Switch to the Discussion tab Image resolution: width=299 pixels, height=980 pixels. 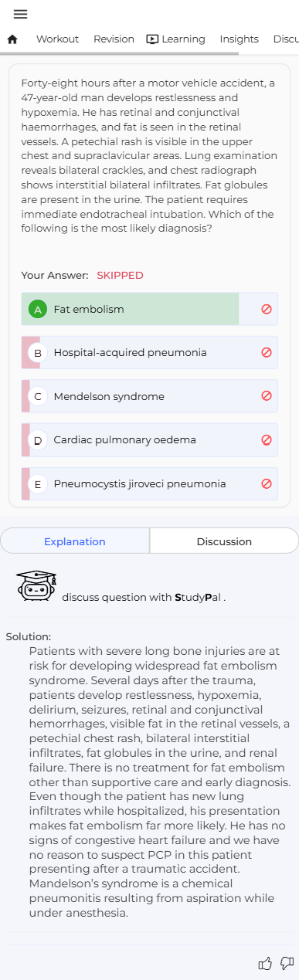pos(224,541)
